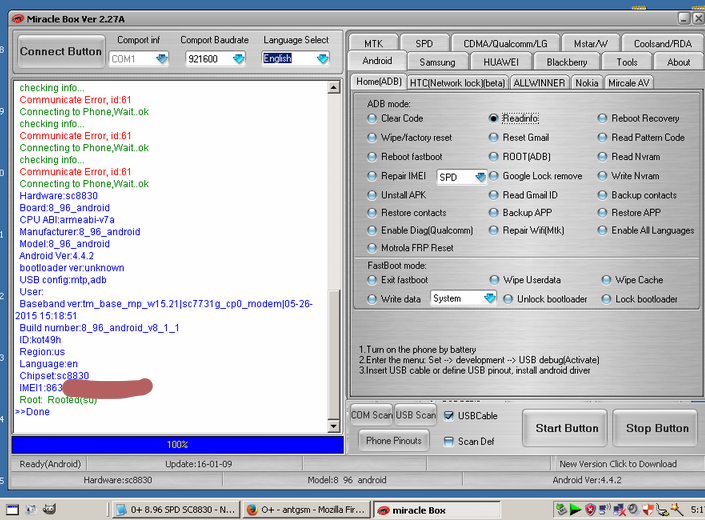Viewport: 705px width, 520px height.
Task: Click the Miracle Box title bar logo icon
Action: (x=18, y=19)
